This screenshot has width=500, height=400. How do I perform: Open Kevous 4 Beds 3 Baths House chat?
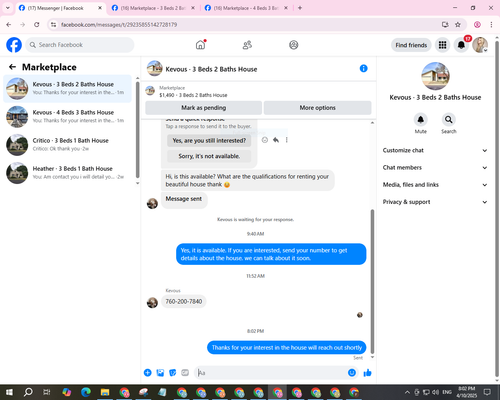point(67,116)
